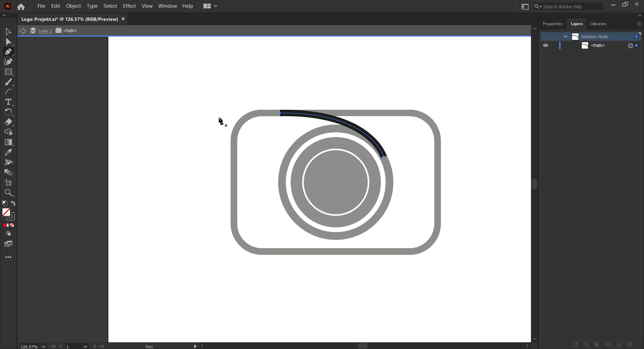Open the Edit menu
This screenshot has width=644, height=349.
(x=56, y=6)
